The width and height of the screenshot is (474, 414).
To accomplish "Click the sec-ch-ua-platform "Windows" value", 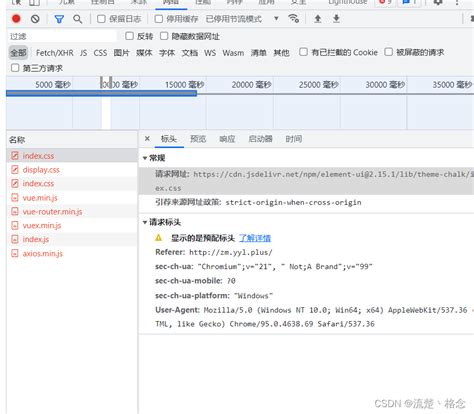I will (253, 296).
